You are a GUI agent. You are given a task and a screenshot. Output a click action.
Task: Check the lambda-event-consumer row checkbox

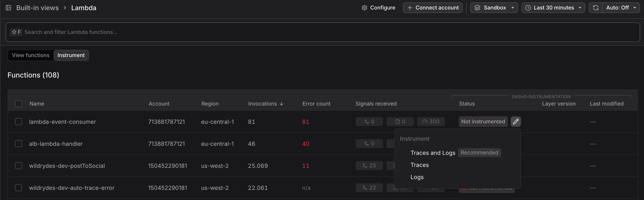(19, 122)
